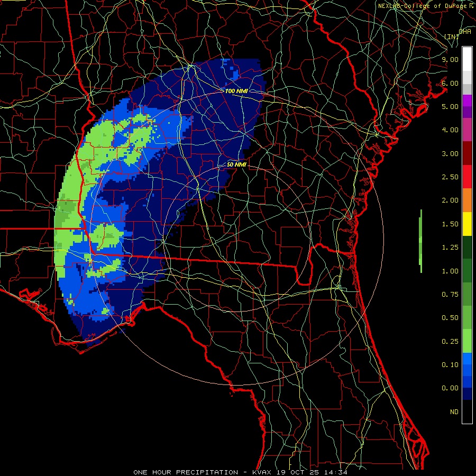
Task: Click the 1.50 legend value
Action: [x=450, y=224]
